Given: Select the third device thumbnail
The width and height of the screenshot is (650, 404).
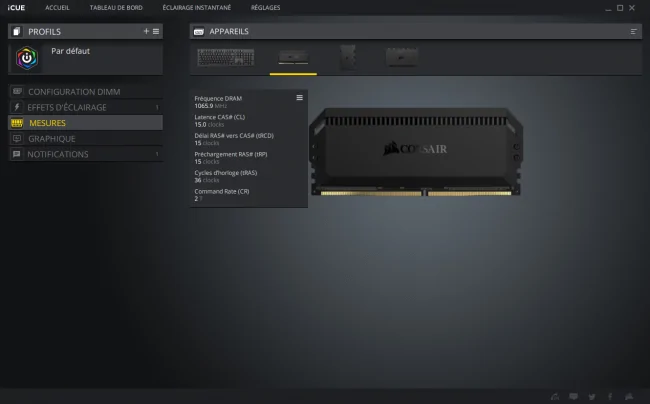Looking at the screenshot, I should point(347,57).
